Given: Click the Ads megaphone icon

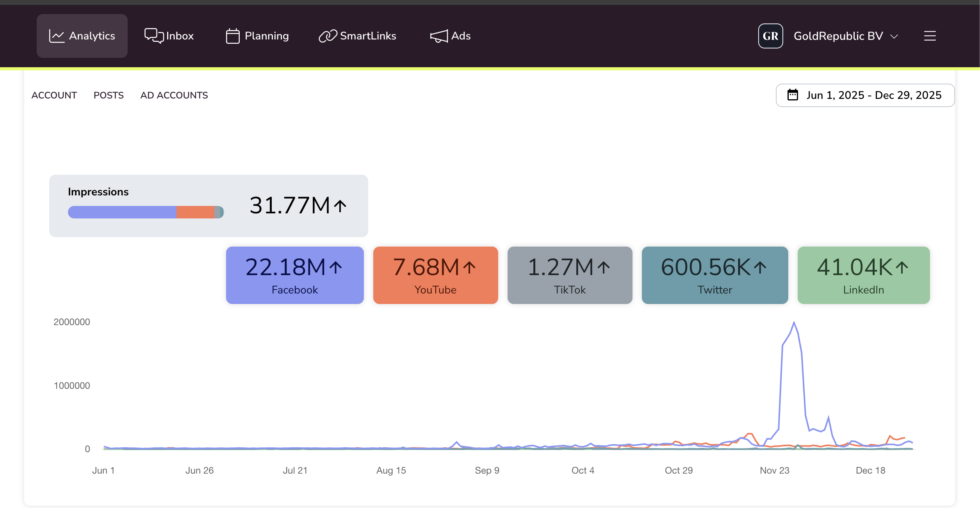Looking at the screenshot, I should tap(439, 36).
